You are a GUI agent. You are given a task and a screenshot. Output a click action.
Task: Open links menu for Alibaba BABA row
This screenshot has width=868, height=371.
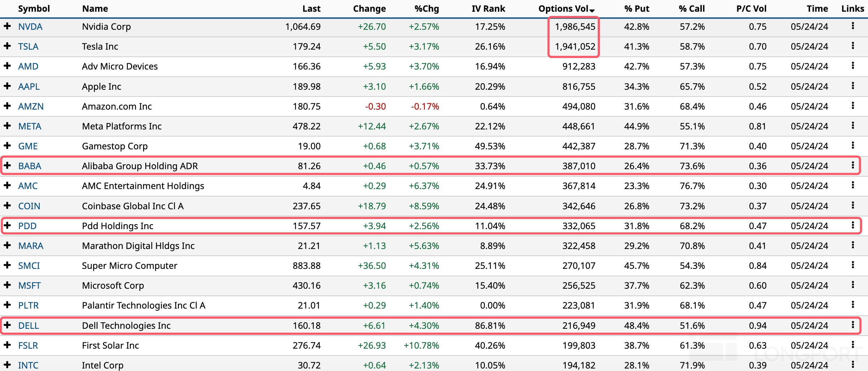(x=853, y=165)
